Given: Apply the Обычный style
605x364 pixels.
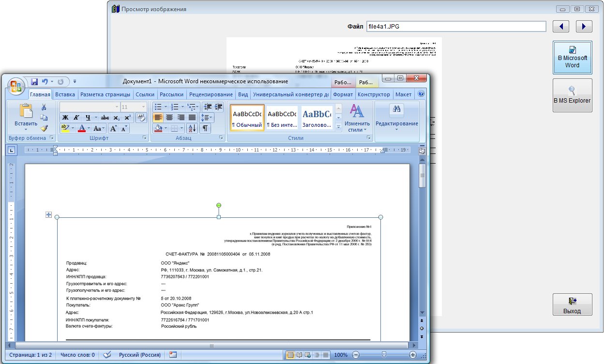Looking at the screenshot, I should [x=247, y=118].
